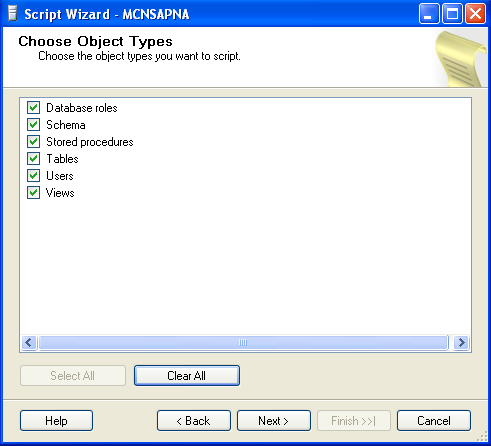Click the scrollbar right arrow

462,343
